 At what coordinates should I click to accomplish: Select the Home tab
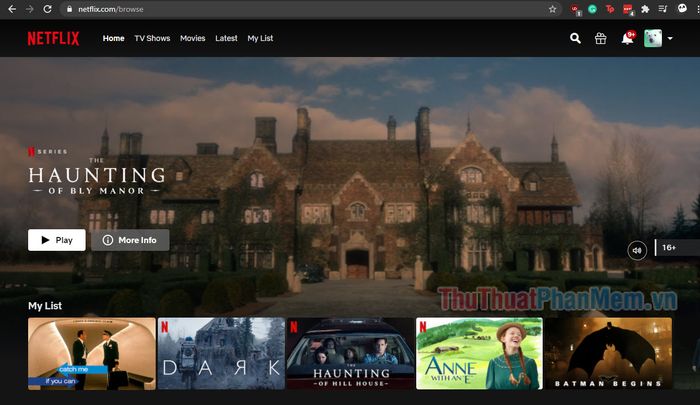point(113,38)
